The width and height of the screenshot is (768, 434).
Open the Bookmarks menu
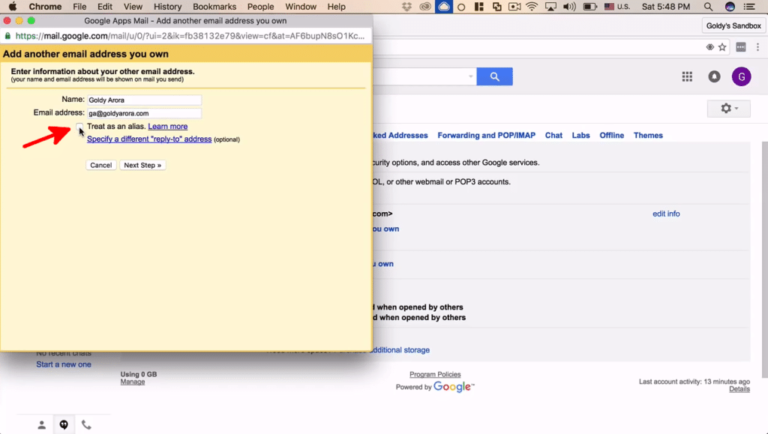(215, 7)
